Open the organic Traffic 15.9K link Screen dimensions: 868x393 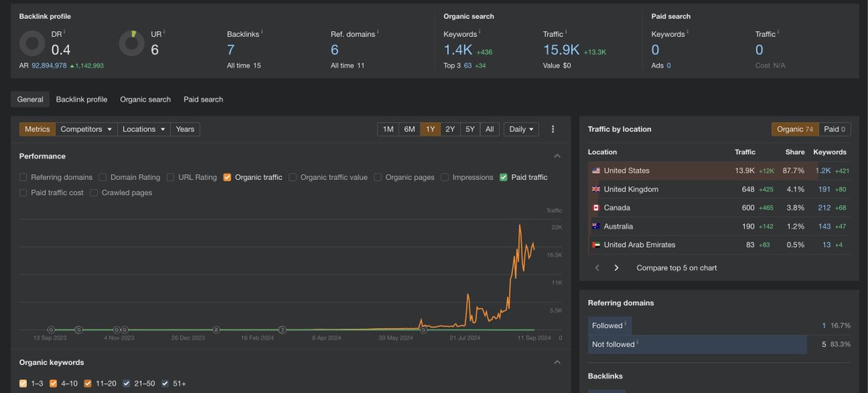point(561,50)
